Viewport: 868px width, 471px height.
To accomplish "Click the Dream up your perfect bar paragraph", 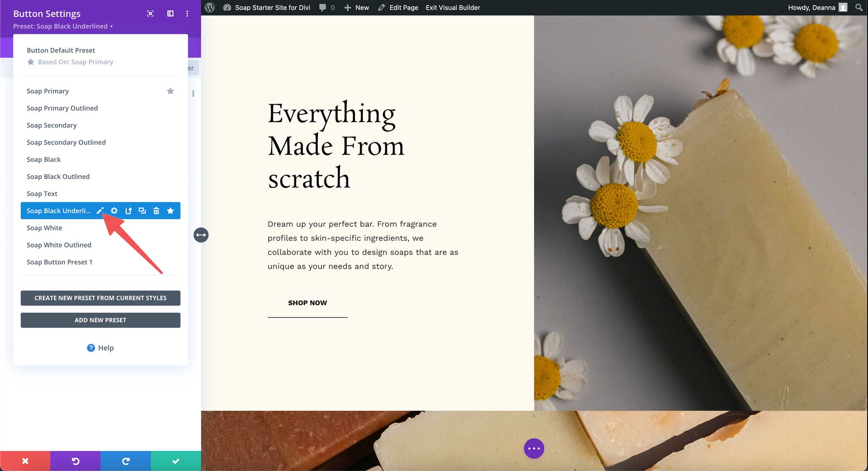I will click(363, 245).
